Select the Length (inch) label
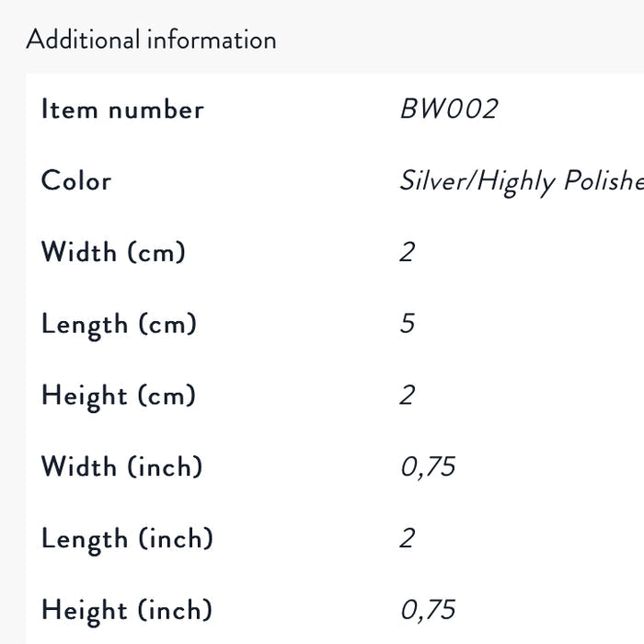 coord(127,539)
